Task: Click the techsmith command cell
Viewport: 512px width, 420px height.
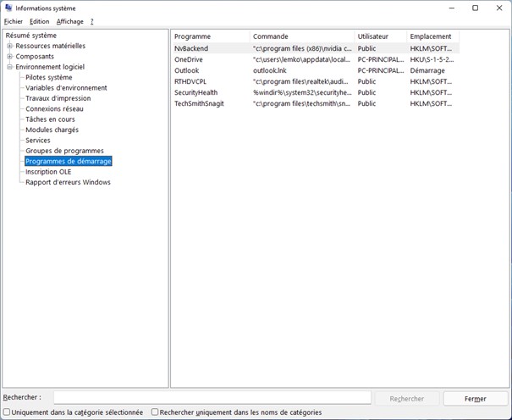Action: pos(301,103)
